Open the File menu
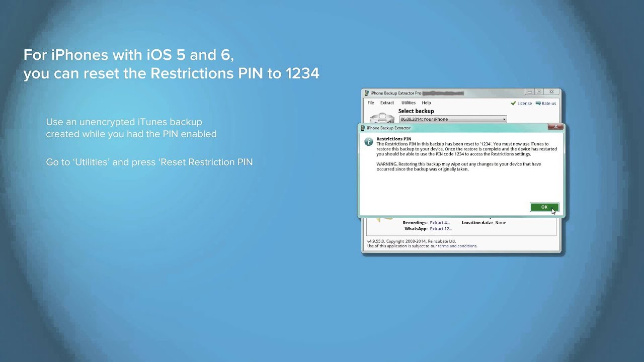The image size is (644, 362). click(x=371, y=103)
